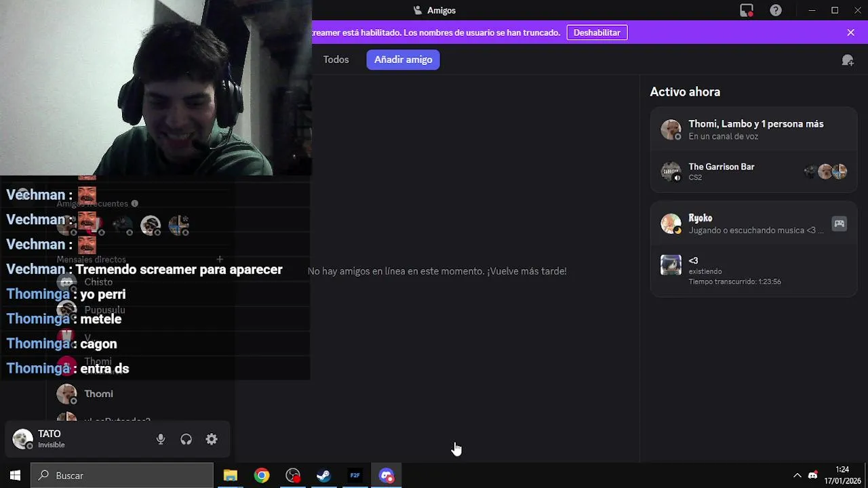Click the Añadir amigo button

pos(403,60)
